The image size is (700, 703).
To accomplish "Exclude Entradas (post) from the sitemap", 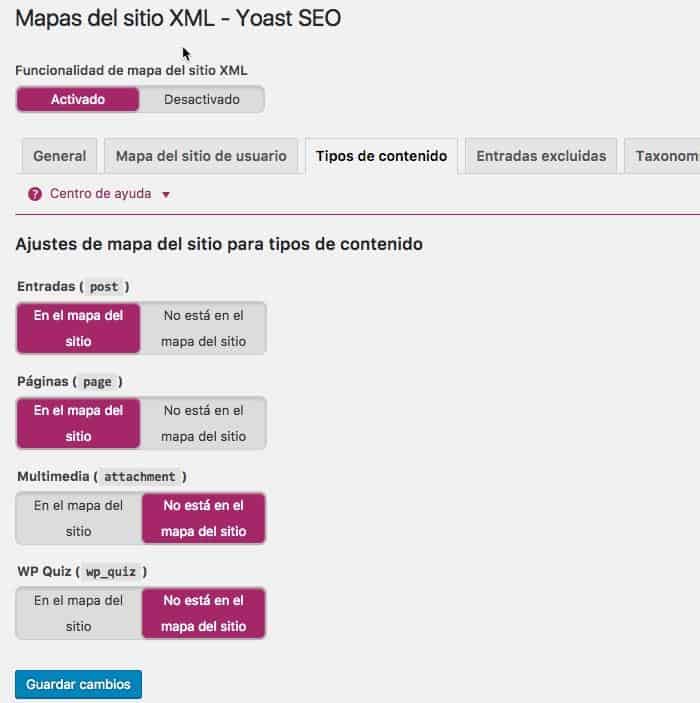I will 204,328.
